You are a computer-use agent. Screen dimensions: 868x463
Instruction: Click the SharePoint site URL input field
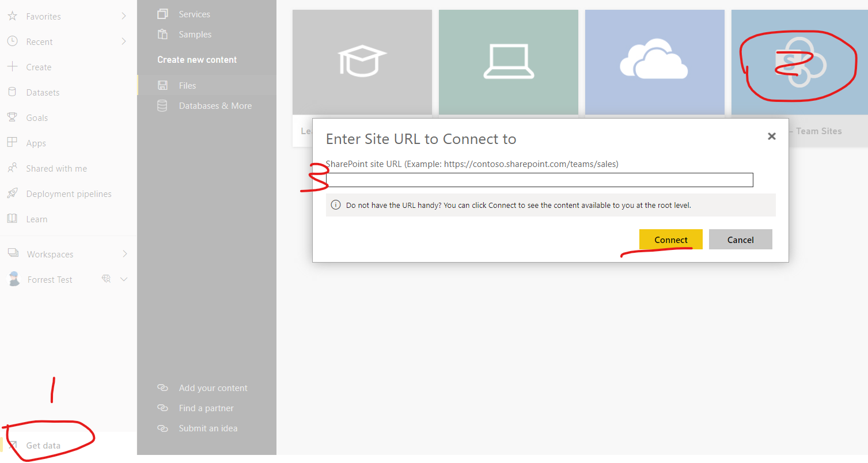pyautogui.click(x=540, y=180)
